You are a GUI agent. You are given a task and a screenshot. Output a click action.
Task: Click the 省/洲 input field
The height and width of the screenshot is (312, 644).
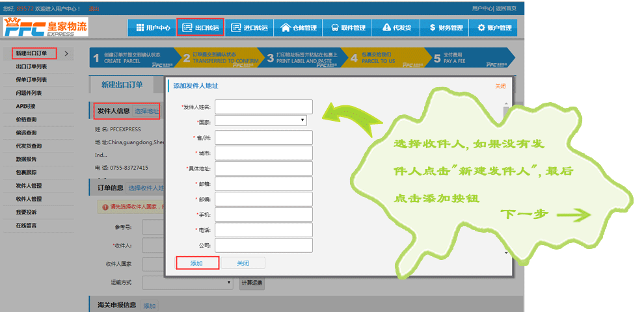click(263, 138)
